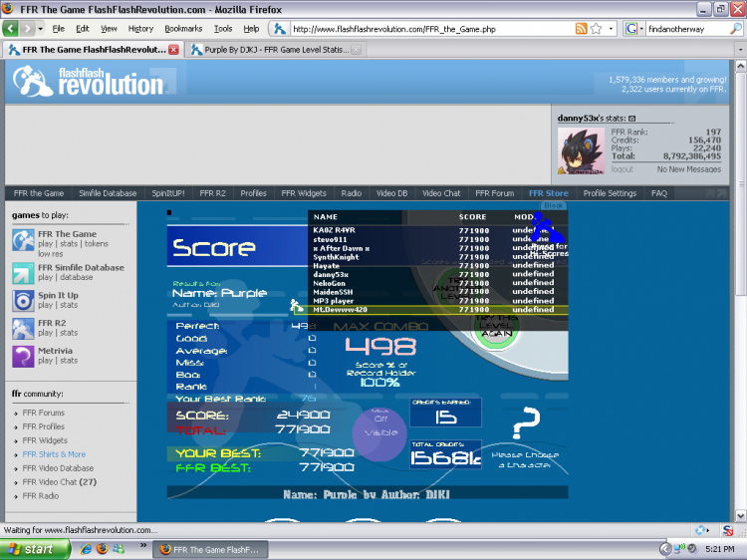Open FFR Forums community link
Viewport: 747px width, 560px height.
(44, 413)
